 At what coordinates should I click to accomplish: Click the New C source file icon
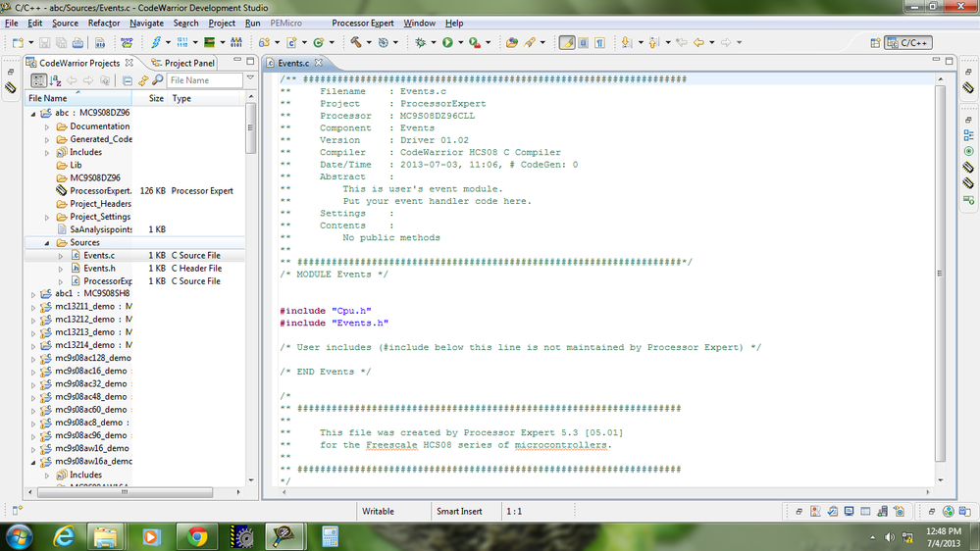(x=292, y=42)
